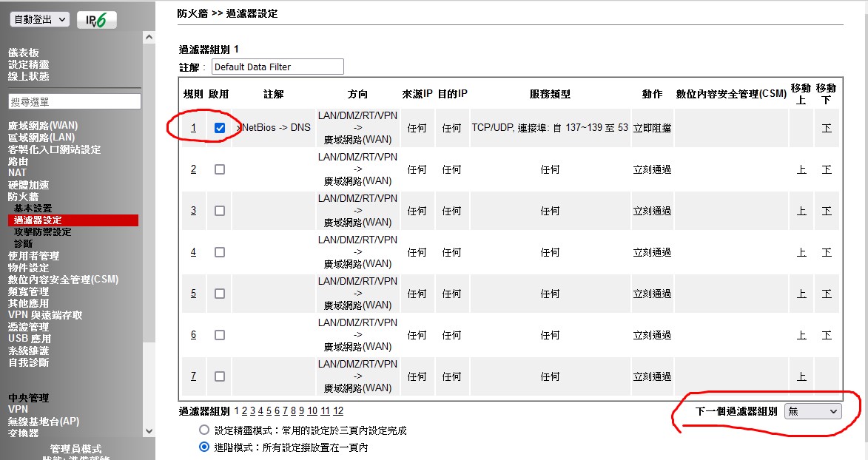The height and width of the screenshot is (460, 868).
Task: Move rule 2 up
Action: 801,169
